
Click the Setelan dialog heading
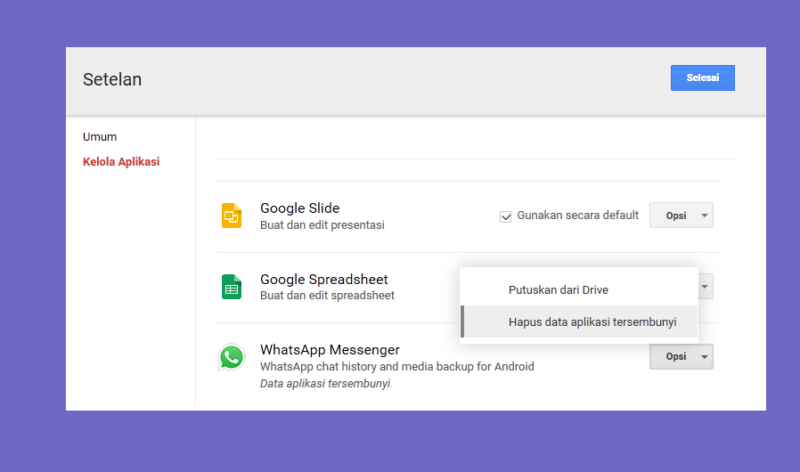click(112, 80)
